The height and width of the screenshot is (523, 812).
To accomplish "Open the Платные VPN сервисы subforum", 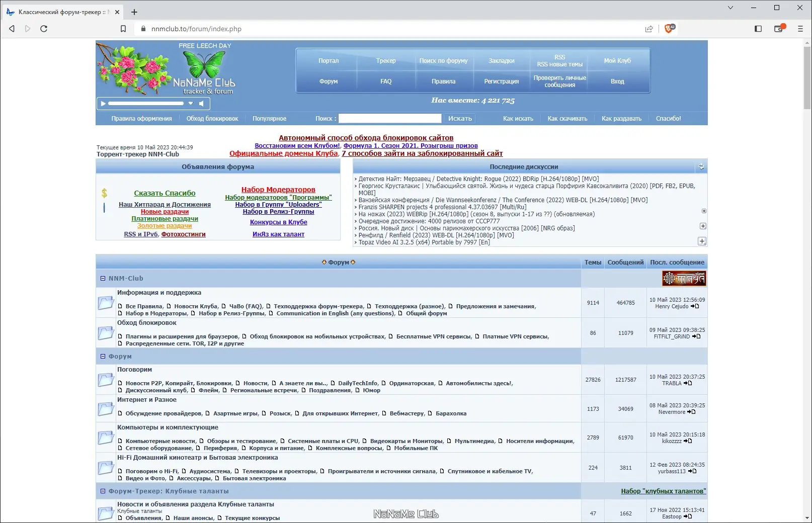I will tap(515, 336).
